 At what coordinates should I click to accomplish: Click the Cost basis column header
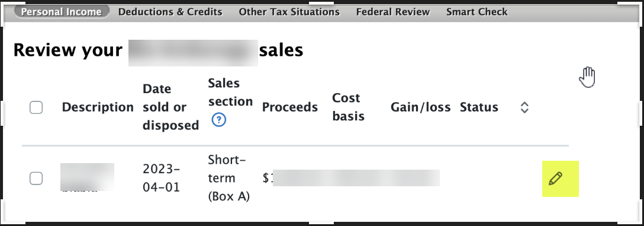(348, 107)
